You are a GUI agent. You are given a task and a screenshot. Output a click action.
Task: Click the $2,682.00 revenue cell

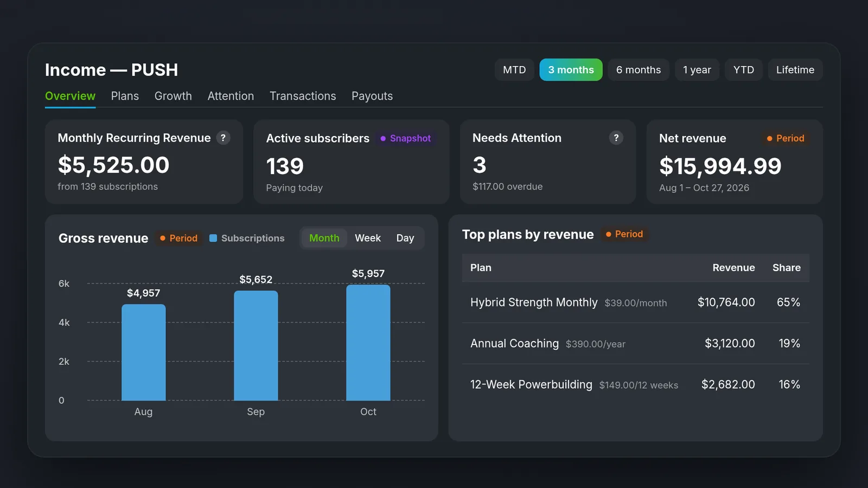[x=728, y=384]
